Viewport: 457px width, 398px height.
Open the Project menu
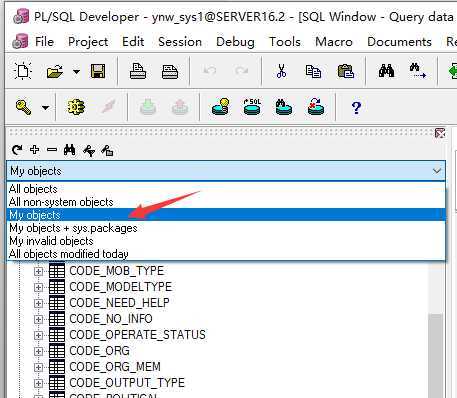point(88,42)
